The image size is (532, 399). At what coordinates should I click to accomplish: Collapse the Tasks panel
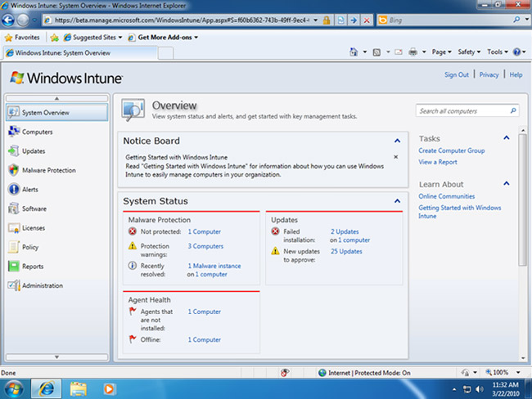pyautogui.click(x=507, y=138)
